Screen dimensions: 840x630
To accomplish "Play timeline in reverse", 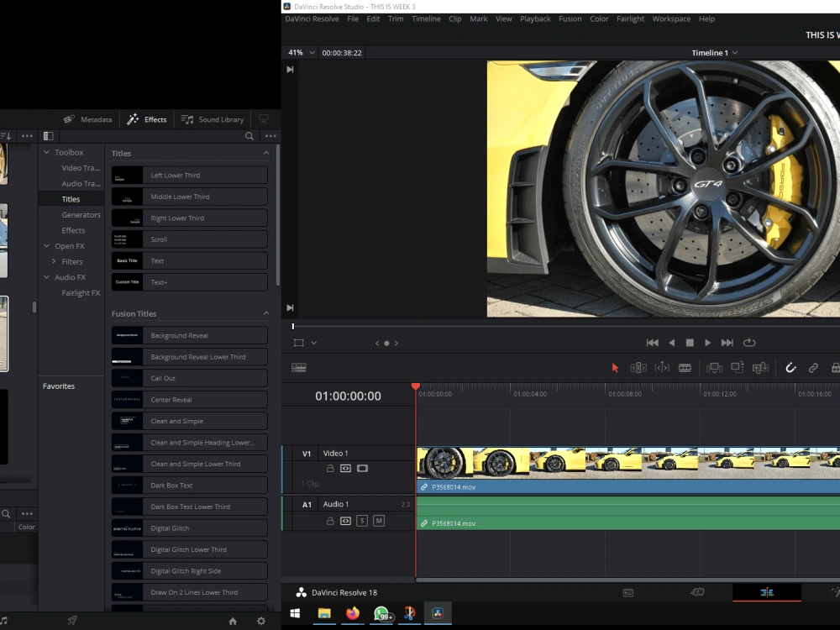I will point(672,343).
